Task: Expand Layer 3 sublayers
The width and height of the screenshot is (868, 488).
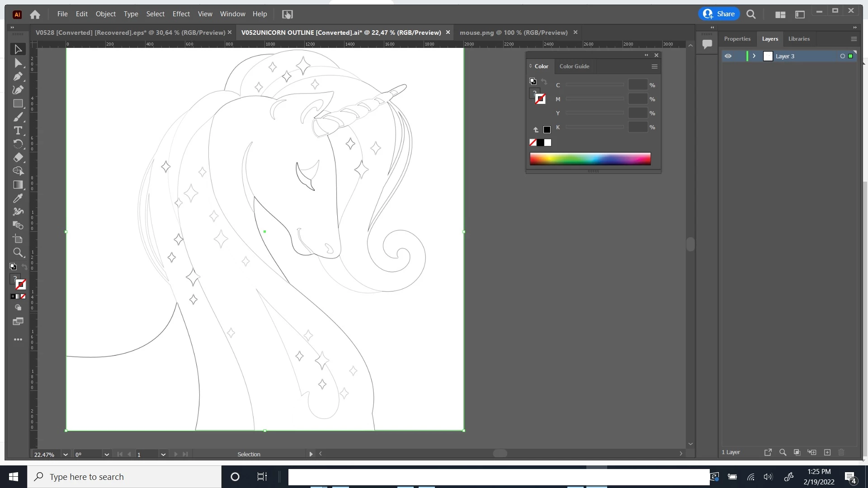Action: click(754, 56)
